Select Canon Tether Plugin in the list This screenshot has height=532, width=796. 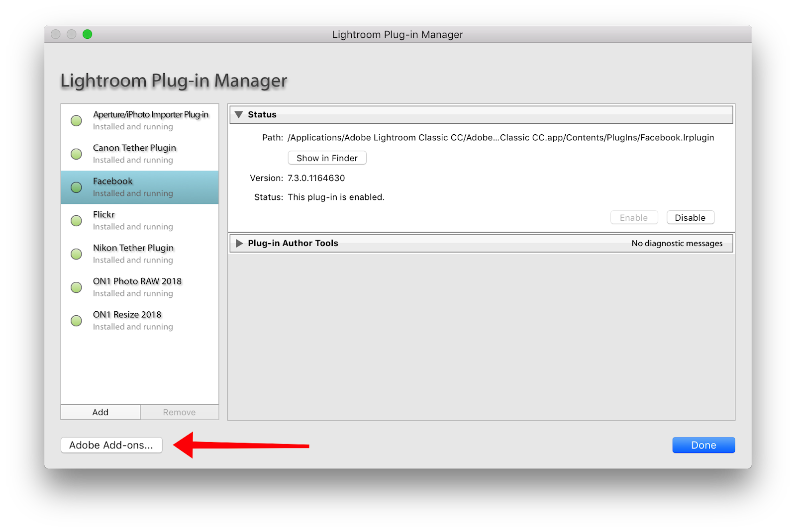(140, 154)
